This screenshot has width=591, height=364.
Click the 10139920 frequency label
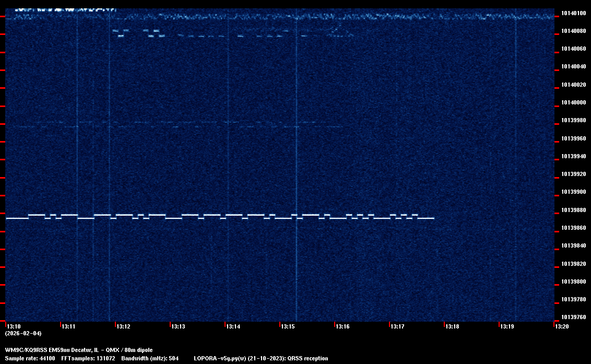click(x=573, y=174)
